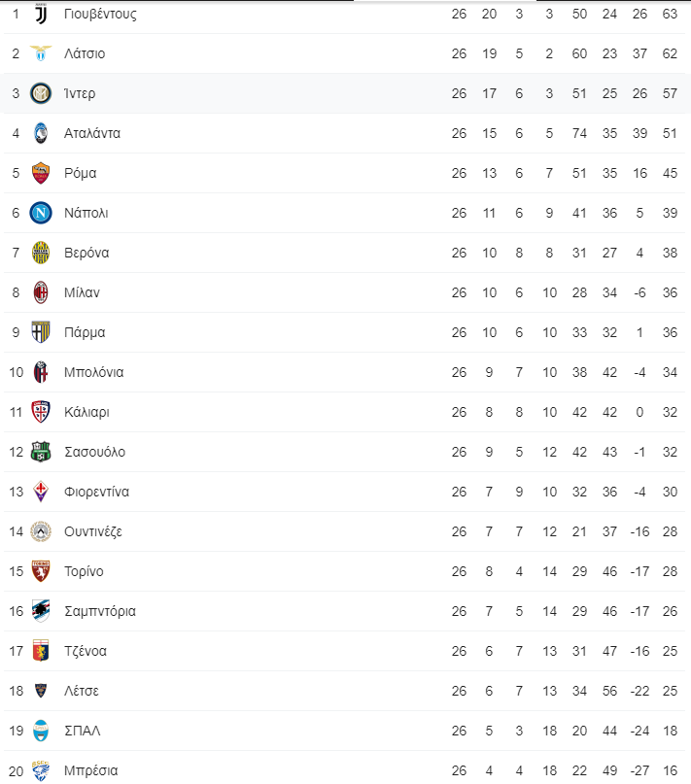Click the Napoli blue N logo

coord(41,213)
